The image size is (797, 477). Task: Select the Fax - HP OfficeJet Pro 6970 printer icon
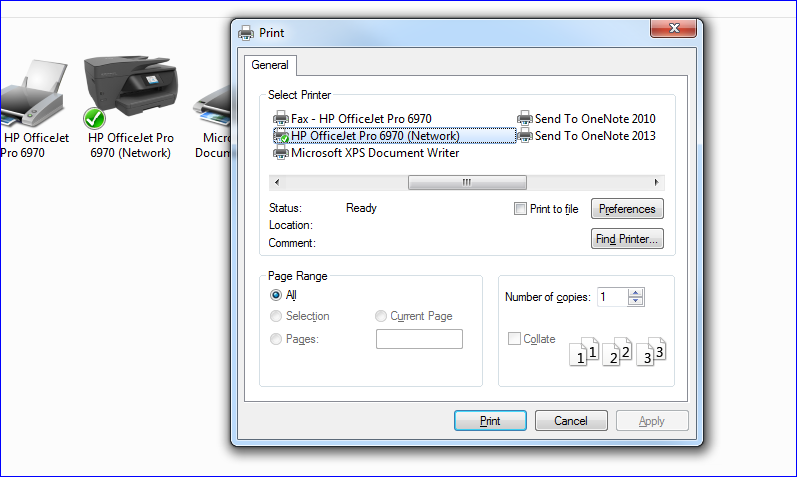(x=281, y=118)
